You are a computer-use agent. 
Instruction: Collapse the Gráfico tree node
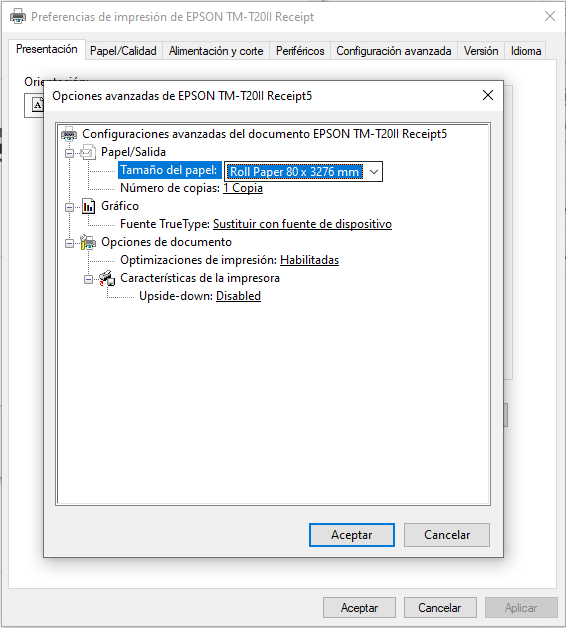pos(70,207)
